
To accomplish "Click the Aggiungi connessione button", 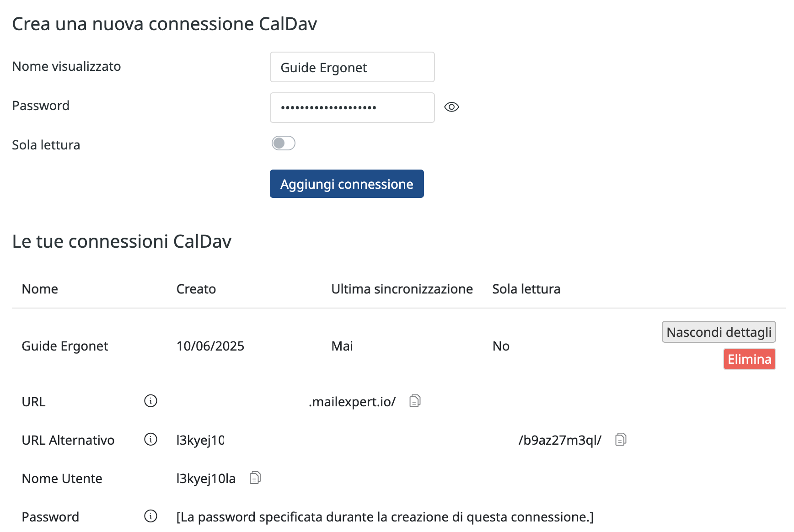I will coord(347,184).
